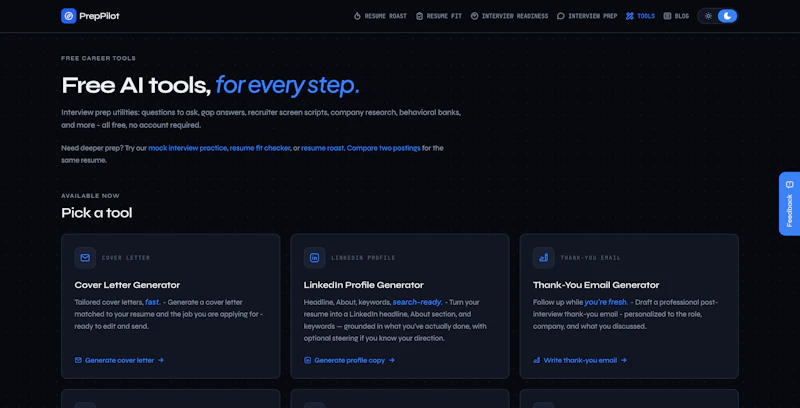
Task: Open Cover Letter Generator title
Action: tap(127, 285)
